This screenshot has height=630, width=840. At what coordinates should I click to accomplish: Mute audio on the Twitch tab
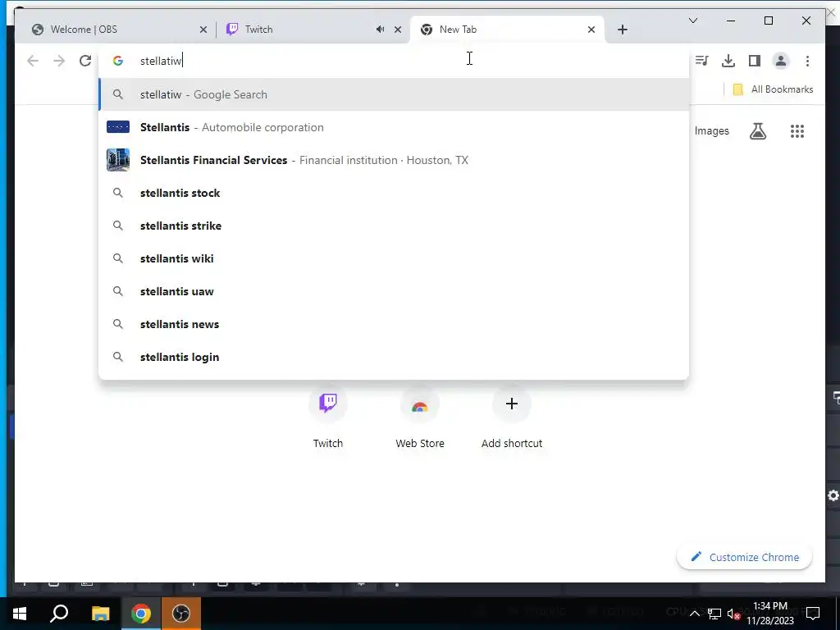(380, 30)
